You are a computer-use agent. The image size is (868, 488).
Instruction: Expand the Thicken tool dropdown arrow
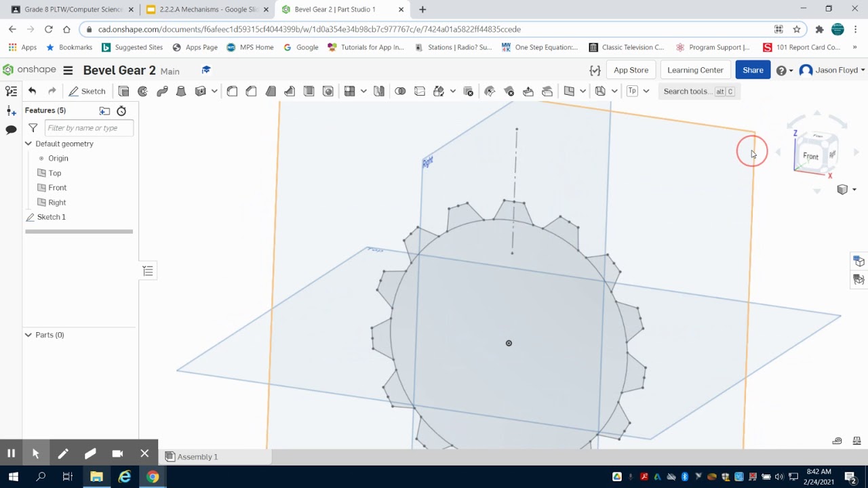[214, 91]
